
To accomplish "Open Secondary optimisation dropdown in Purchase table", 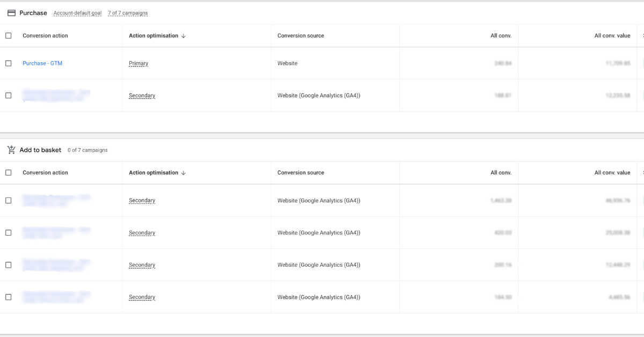I will tap(142, 96).
